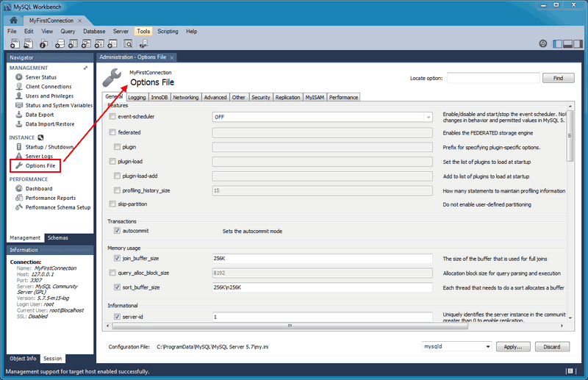Open the event-scheduler OFF dropdown
Image resolution: width=588 pixels, height=380 pixels.
pos(322,117)
